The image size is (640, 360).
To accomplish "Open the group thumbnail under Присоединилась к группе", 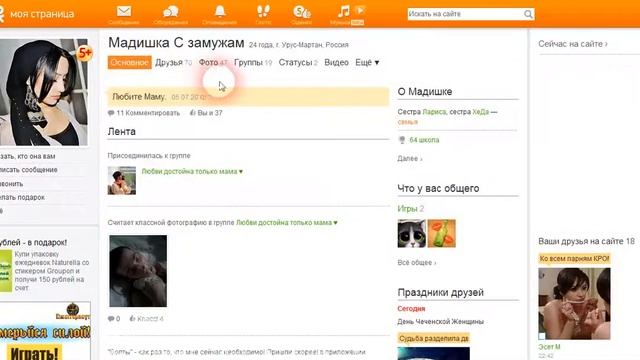I will pos(122,180).
